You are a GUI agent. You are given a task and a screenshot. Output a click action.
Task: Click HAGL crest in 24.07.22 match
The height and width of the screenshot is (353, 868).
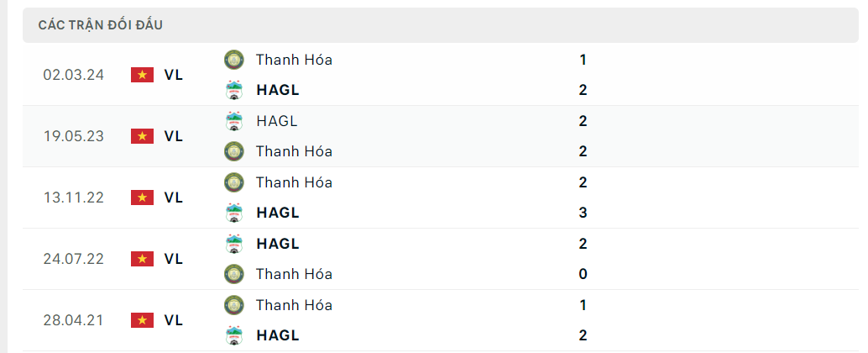(233, 244)
